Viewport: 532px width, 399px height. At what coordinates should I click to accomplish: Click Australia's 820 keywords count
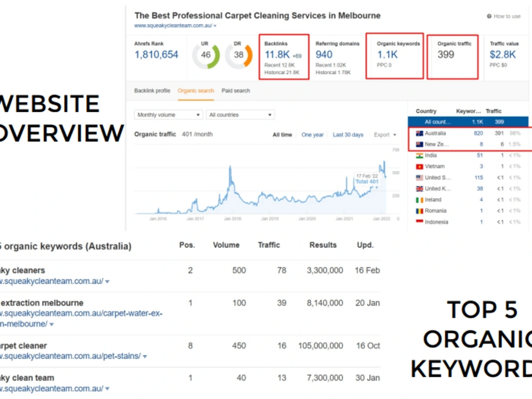[x=478, y=134]
